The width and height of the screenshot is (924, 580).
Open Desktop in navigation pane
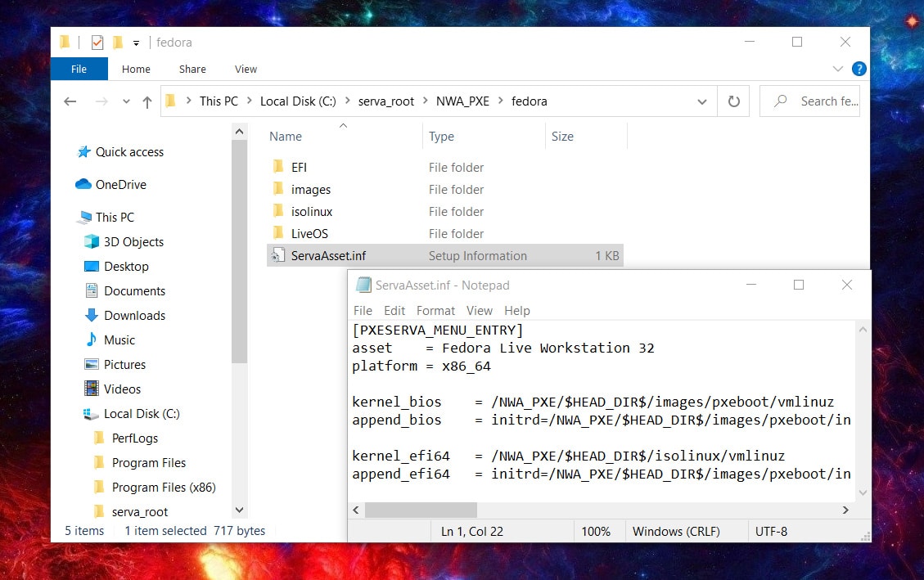[x=126, y=266]
